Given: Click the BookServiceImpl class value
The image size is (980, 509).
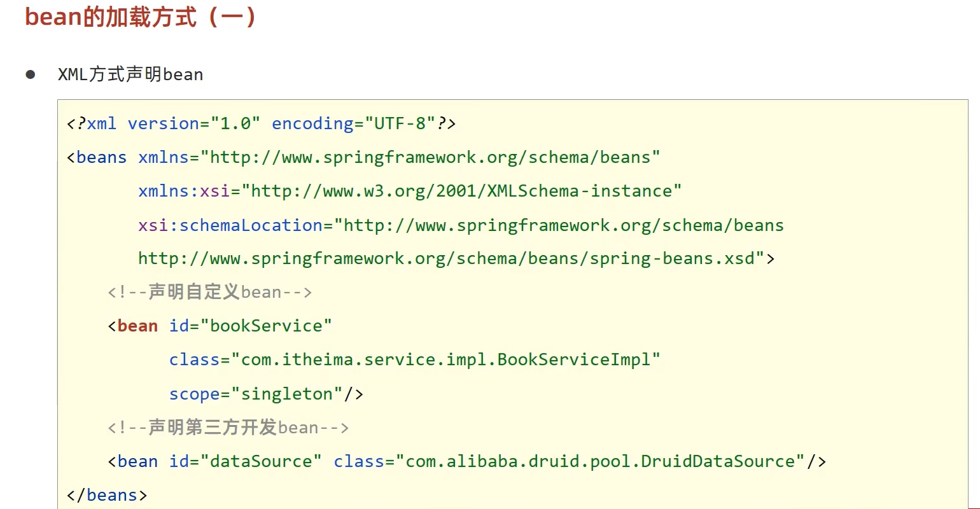Looking at the screenshot, I should [445, 359].
